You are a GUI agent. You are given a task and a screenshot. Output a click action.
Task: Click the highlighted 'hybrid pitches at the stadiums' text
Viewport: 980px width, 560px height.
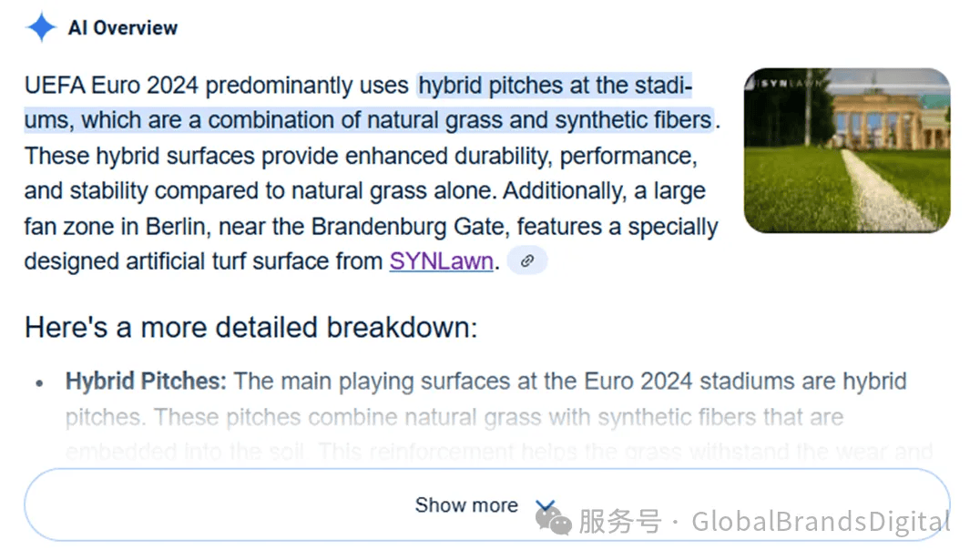(555, 86)
